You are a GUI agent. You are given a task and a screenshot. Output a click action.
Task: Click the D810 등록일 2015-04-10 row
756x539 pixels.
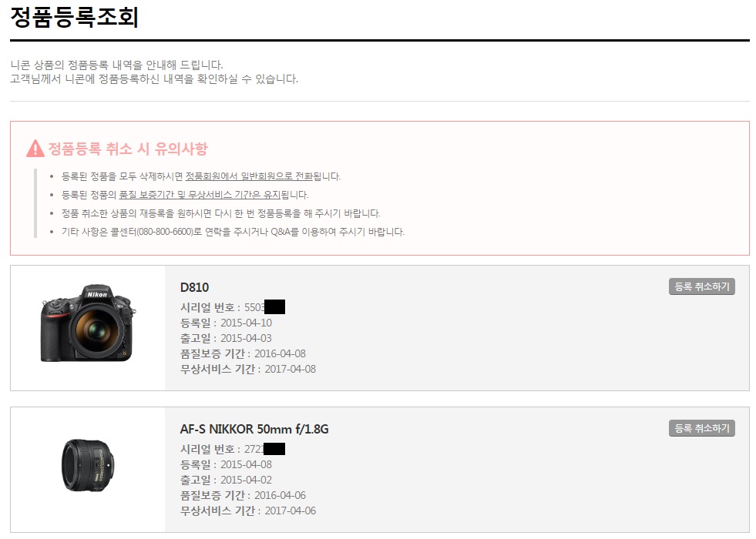[226, 323]
